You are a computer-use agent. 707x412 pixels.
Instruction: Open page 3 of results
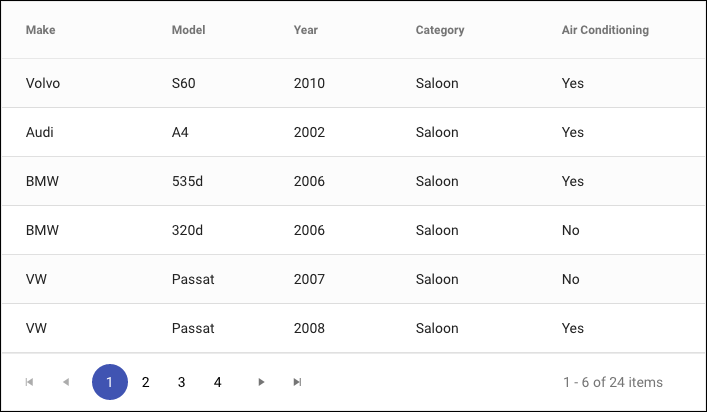pyautogui.click(x=181, y=382)
